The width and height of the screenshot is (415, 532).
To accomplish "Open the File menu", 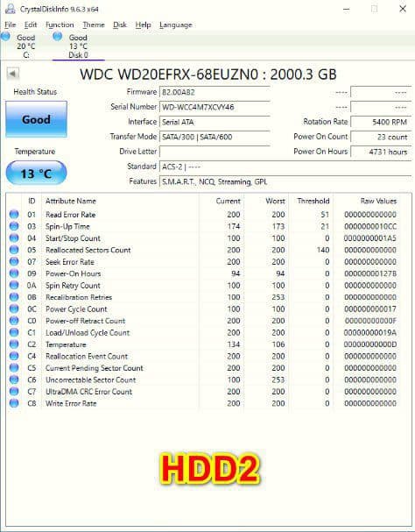I will (11, 25).
